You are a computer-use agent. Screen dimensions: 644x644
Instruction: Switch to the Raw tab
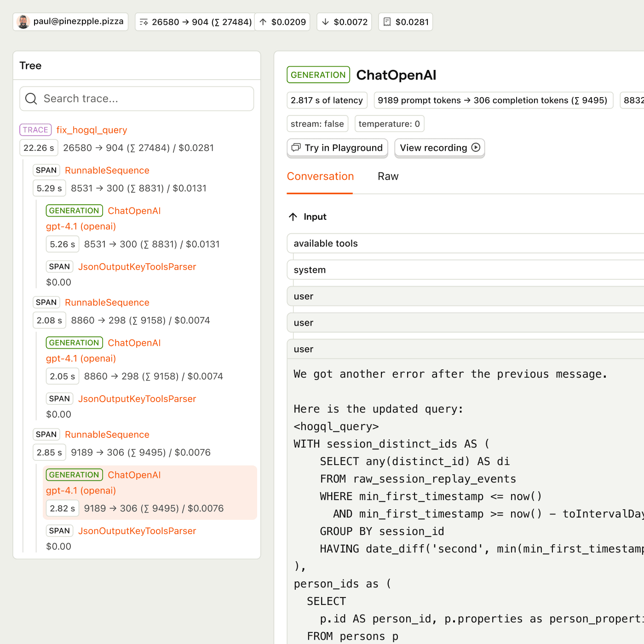pyautogui.click(x=388, y=177)
